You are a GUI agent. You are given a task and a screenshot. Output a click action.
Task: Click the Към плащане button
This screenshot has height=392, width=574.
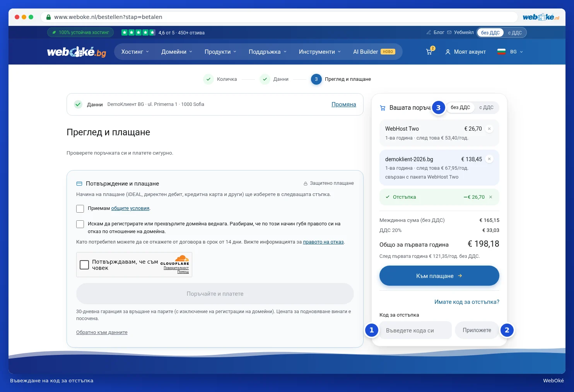pos(439,276)
